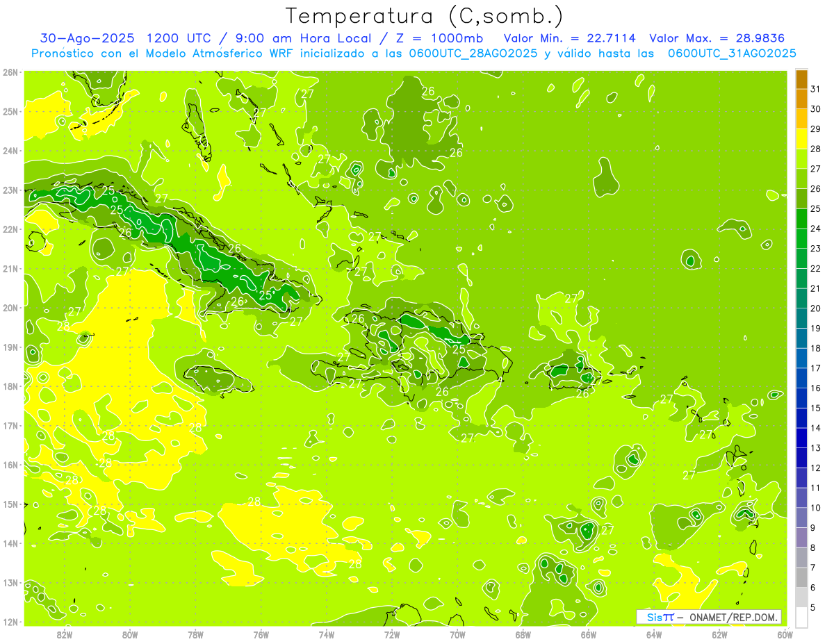Click the '26N' latitude axis label

(x=10, y=72)
